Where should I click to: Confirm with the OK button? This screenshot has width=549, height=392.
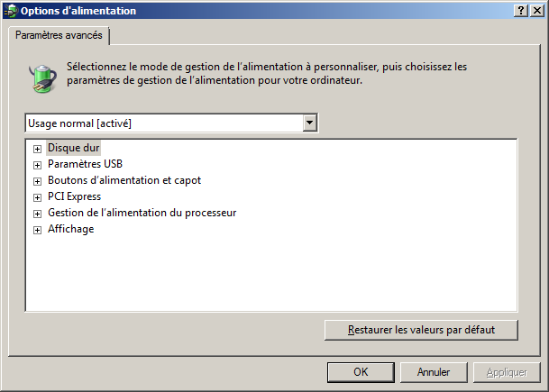361,371
